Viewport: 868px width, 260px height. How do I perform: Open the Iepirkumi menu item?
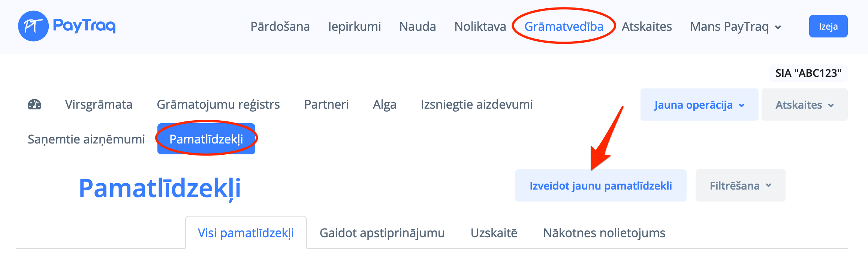click(354, 27)
